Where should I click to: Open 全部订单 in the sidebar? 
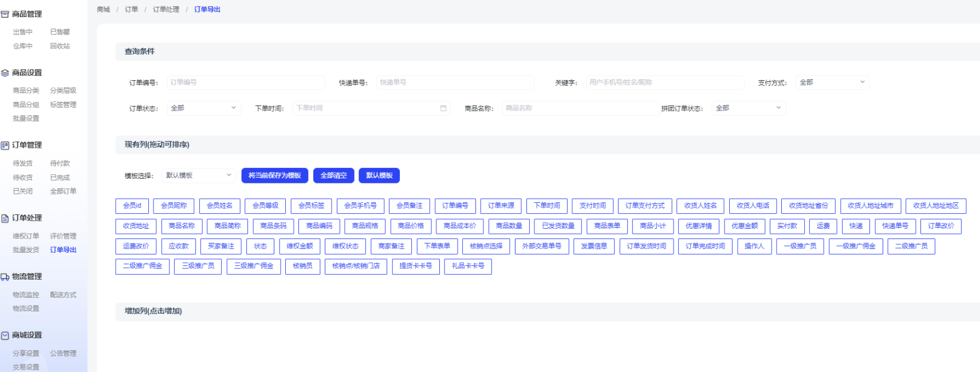(x=63, y=191)
